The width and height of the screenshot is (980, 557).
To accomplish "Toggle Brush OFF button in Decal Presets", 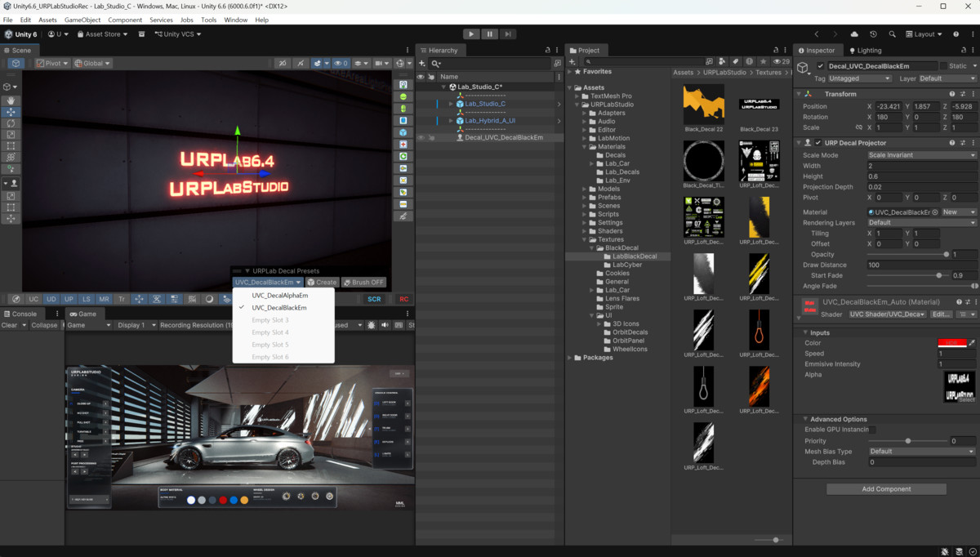I will 363,283.
